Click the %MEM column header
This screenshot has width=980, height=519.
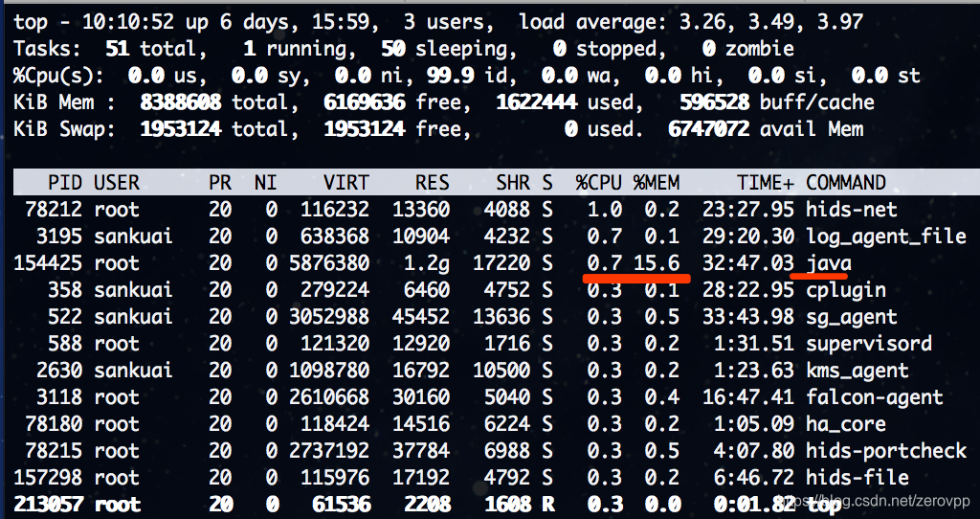(657, 183)
